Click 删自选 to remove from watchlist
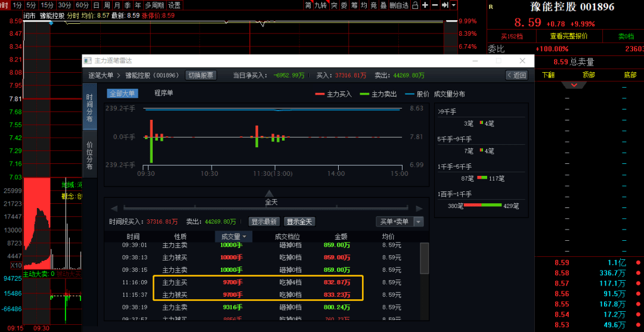This screenshot has height=332, width=644. click(x=399, y=5)
